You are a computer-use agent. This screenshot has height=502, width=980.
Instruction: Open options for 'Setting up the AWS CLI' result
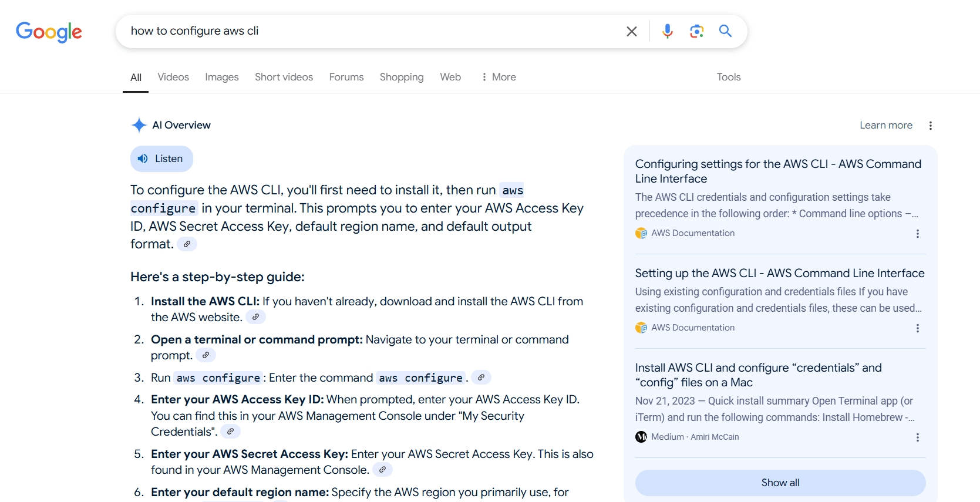917,328
